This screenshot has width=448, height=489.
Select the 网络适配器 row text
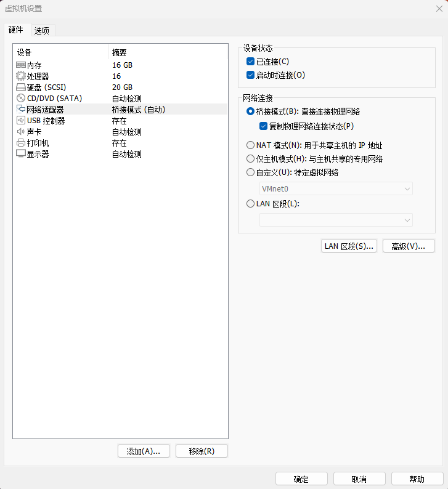pos(45,110)
